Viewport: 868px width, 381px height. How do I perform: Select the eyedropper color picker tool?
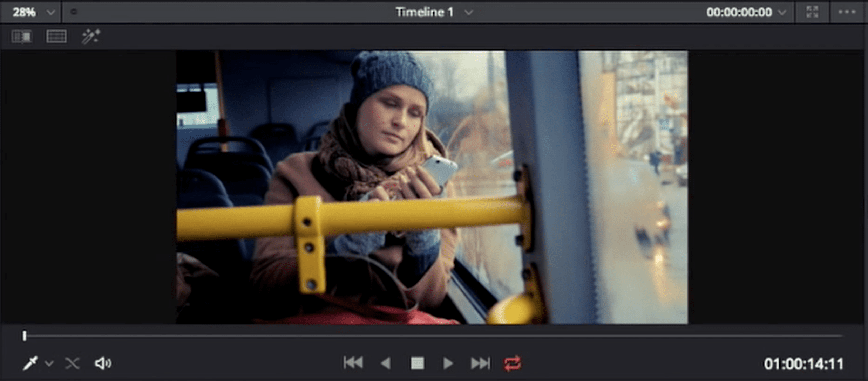click(x=30, y=363)
